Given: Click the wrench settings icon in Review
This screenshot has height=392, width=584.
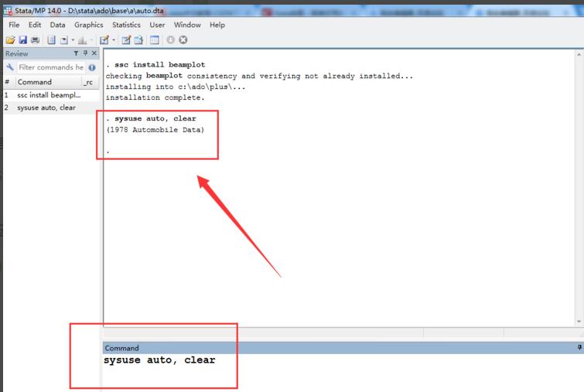Looking at the screenshot, I should tap(10, 67).
